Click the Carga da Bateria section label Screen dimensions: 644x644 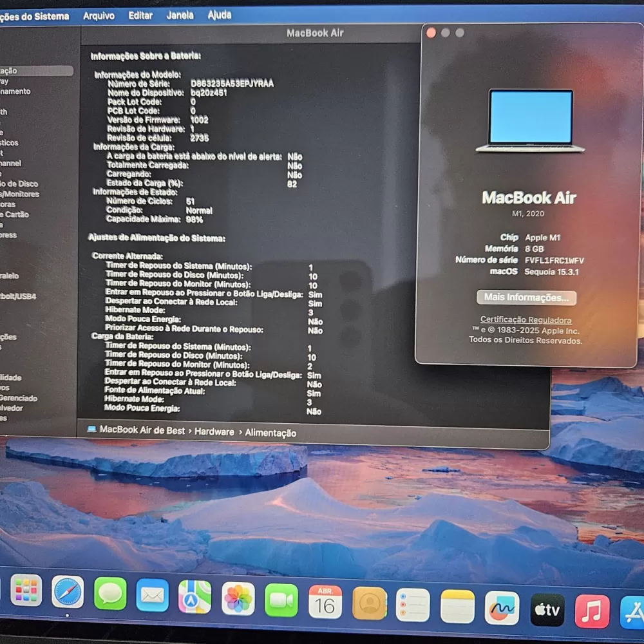(x=122, y=336)
